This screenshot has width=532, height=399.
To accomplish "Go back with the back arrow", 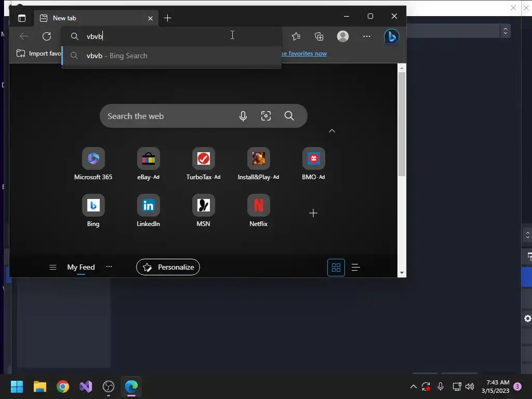I will [24, 36].
